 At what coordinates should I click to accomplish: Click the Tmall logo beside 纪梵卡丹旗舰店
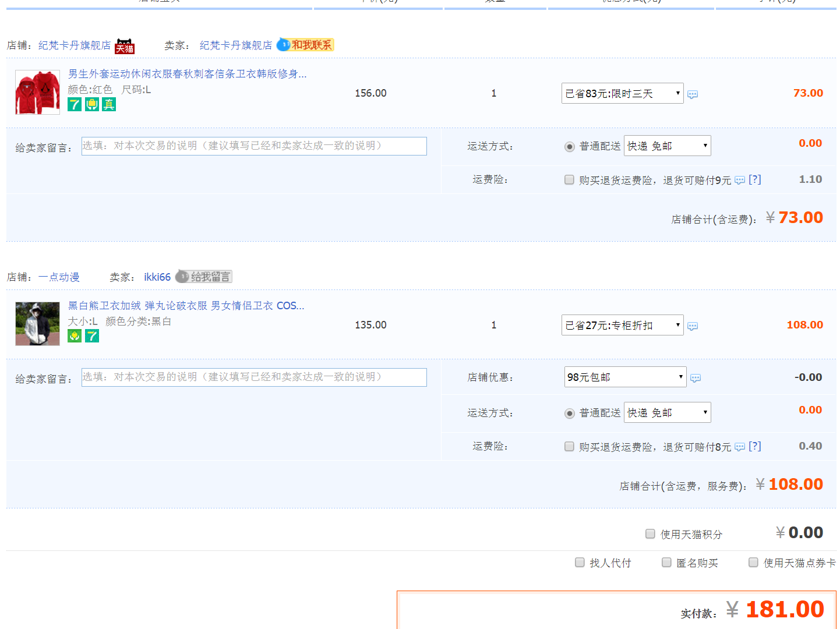pyautogui.click(x=125, y=46)
